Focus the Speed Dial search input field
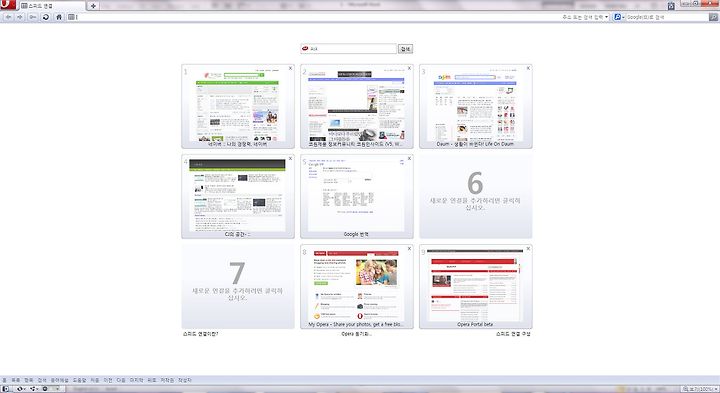720x393 pixels. click(349, 49)
